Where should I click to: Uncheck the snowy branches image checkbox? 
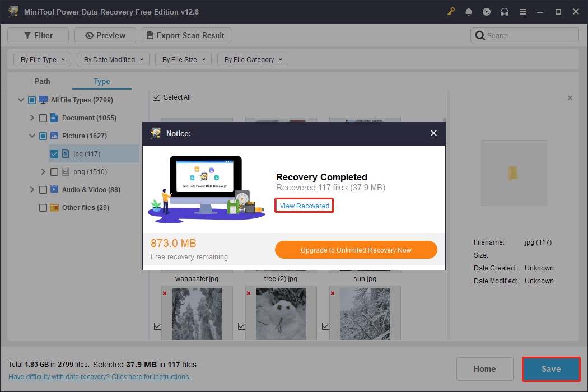tap(325, 326)
